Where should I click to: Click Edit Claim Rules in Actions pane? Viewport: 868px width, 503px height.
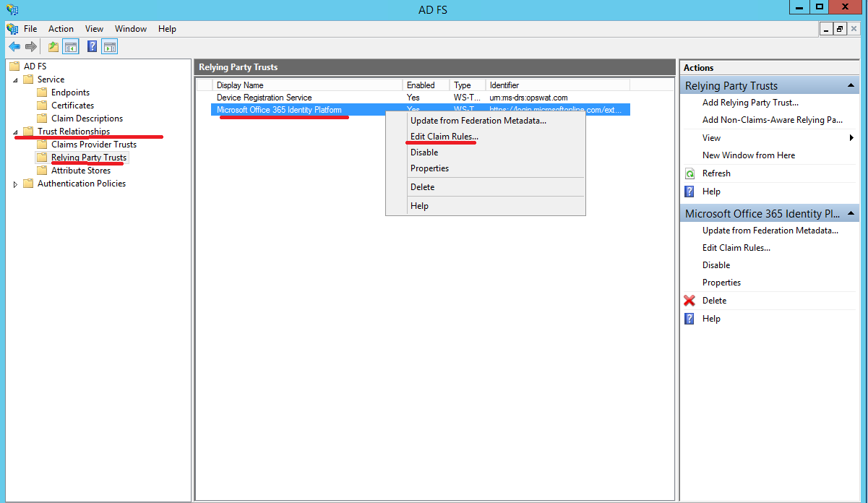pos(736,248)
